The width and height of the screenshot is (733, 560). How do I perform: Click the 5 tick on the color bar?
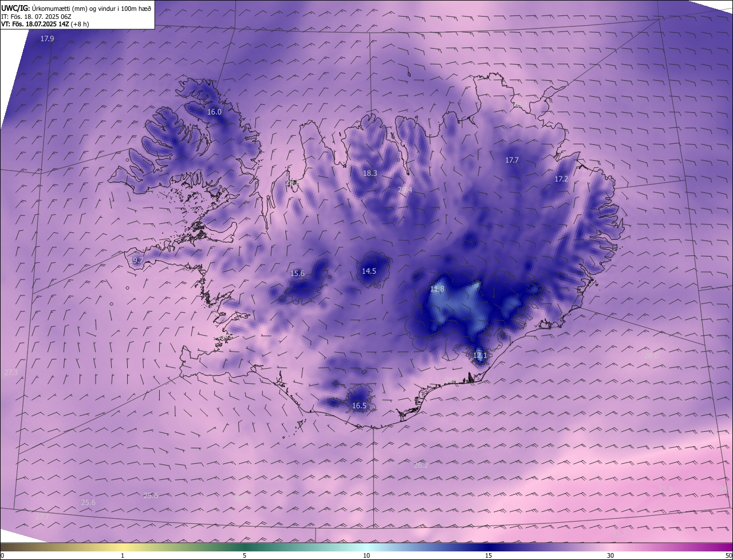point(245,555)
